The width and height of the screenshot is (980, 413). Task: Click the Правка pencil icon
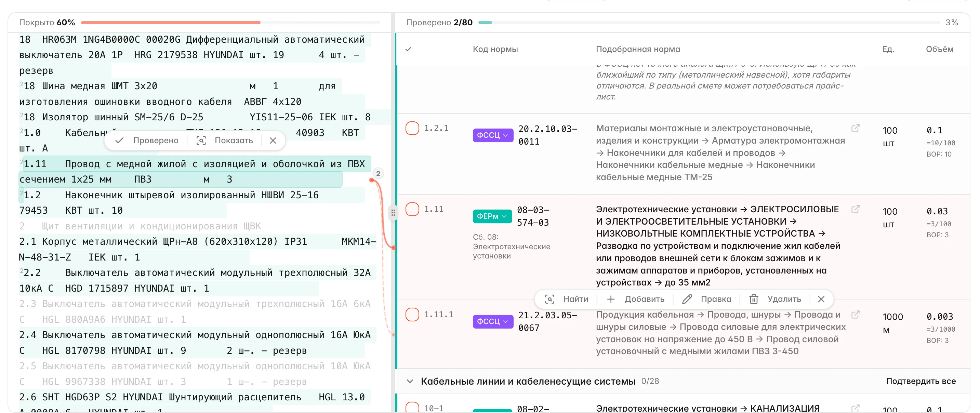[687, 299]
